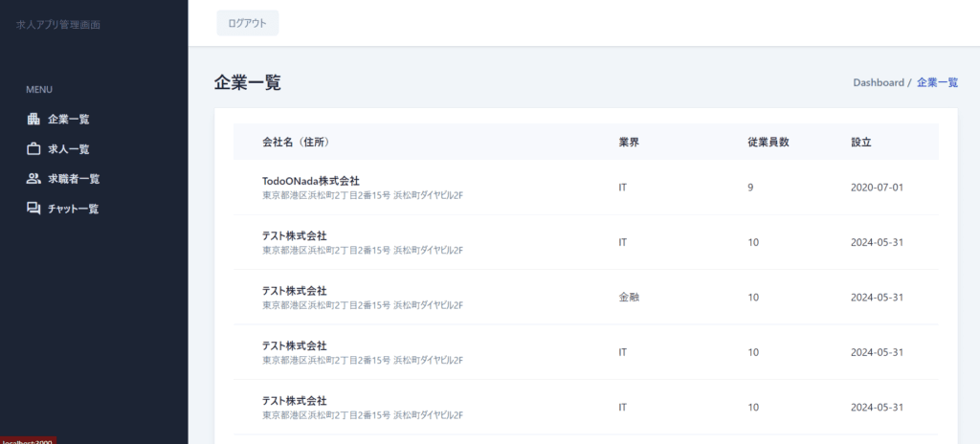Viewport: 980px width, 444px height.
Task: Click the 金融 industry cell
Action: pyautogui.click(x=629, y=297)
